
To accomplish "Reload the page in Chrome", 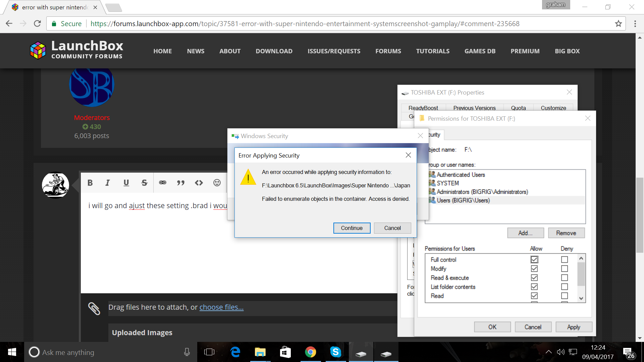I will pos(37,23).
